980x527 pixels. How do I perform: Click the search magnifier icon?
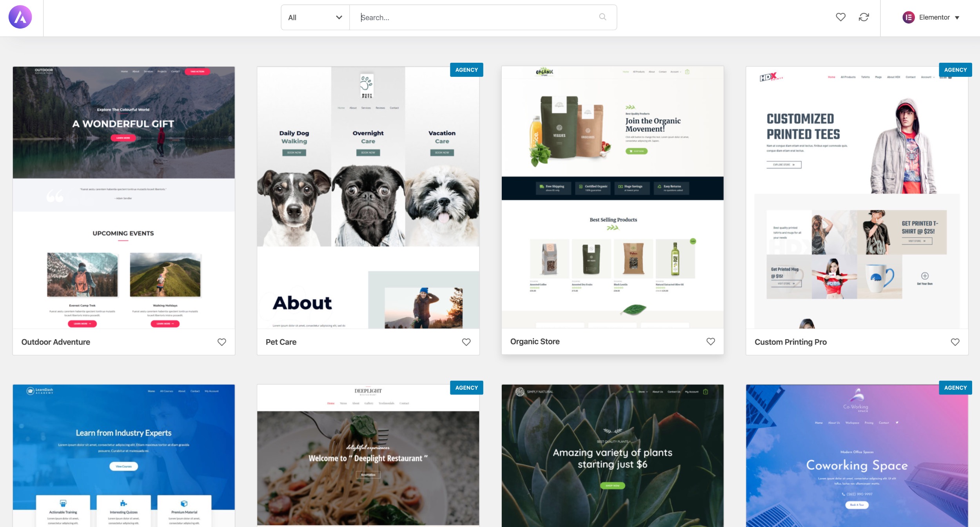(603, 17)
